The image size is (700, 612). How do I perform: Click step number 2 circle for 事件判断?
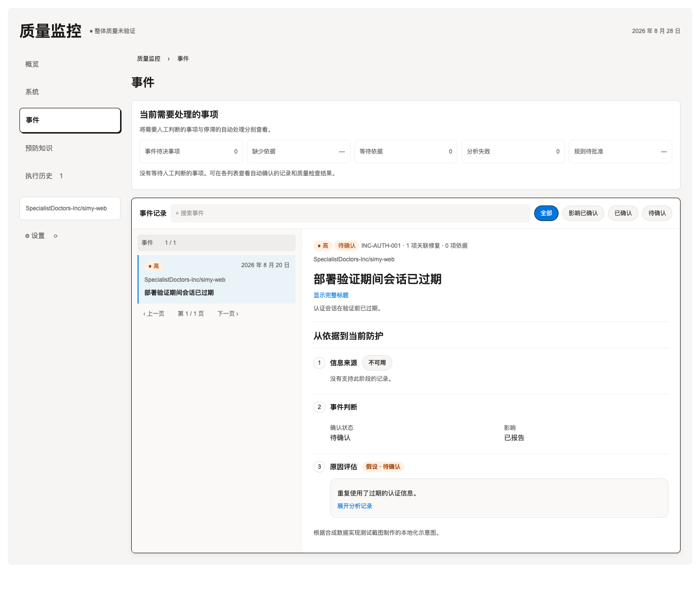(x=319, y=407)
